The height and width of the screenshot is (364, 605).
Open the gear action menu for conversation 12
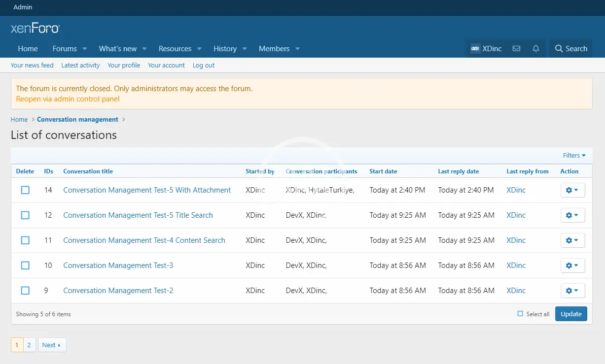click(x=572, y=215)
